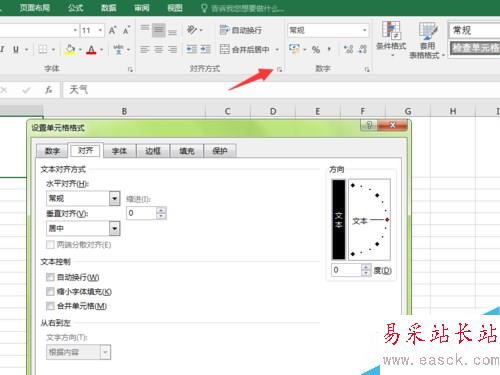Viewport: 500px width, 375px height.
Task: Open the underline style dropdown arrow
Action: 26,50
